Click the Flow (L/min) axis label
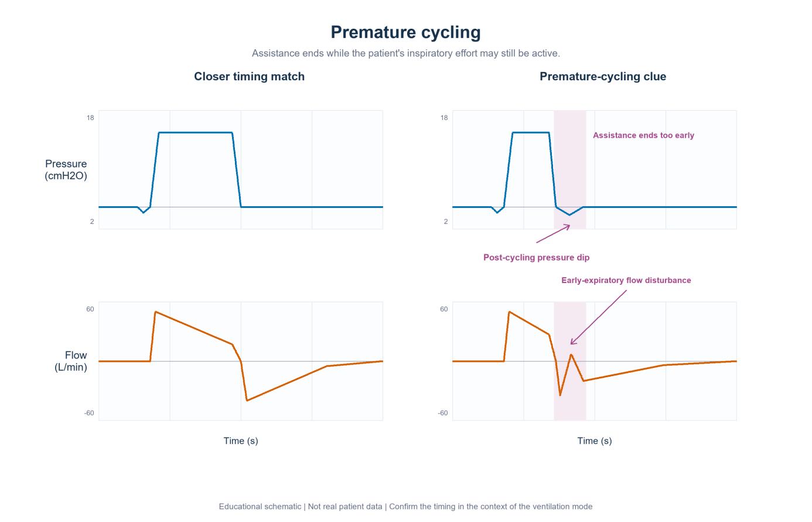Viewport: 812px width, 522px height. tap(70, 361)
